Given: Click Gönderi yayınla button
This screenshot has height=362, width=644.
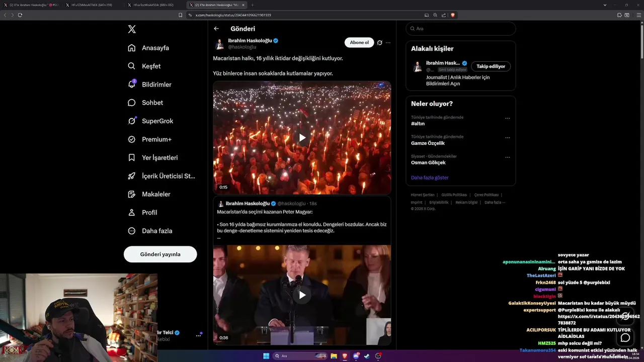Looking at the screenshot, I should [160, 254].
